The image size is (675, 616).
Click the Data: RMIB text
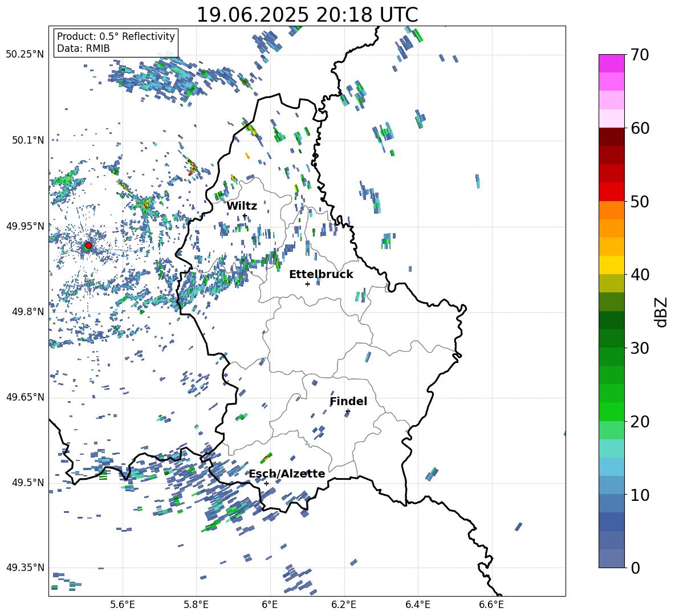[83, 48]
